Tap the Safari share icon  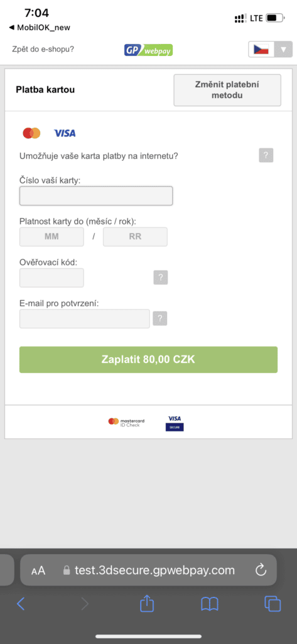[x=147, y=603]
